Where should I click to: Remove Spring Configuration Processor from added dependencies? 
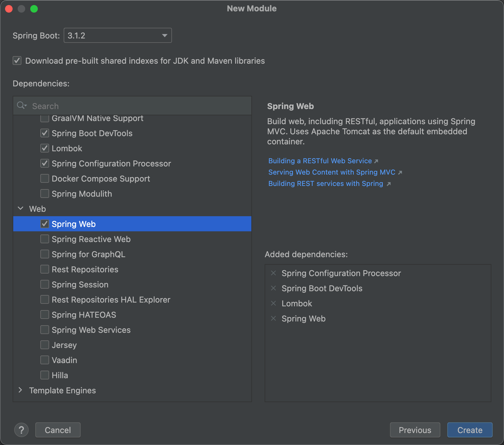point(273,273)
